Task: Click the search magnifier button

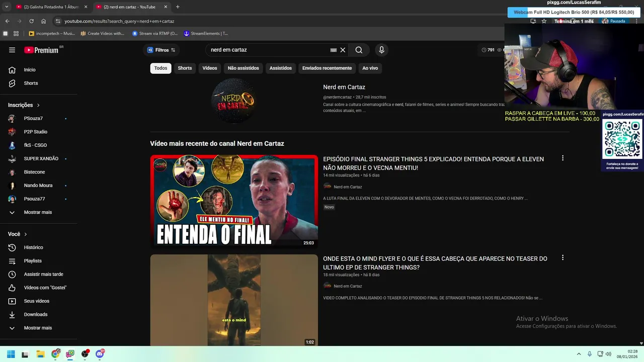Action: coord(359,50)
